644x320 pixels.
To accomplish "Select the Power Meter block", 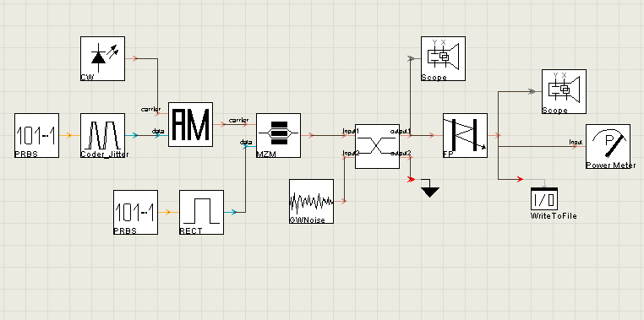I will point(608,146).
